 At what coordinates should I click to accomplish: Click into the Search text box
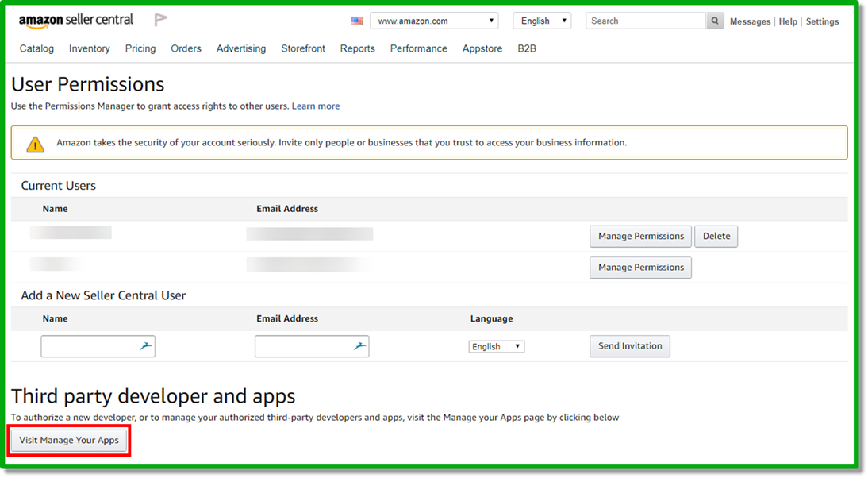pyautogui.click(x=646, y=21)
